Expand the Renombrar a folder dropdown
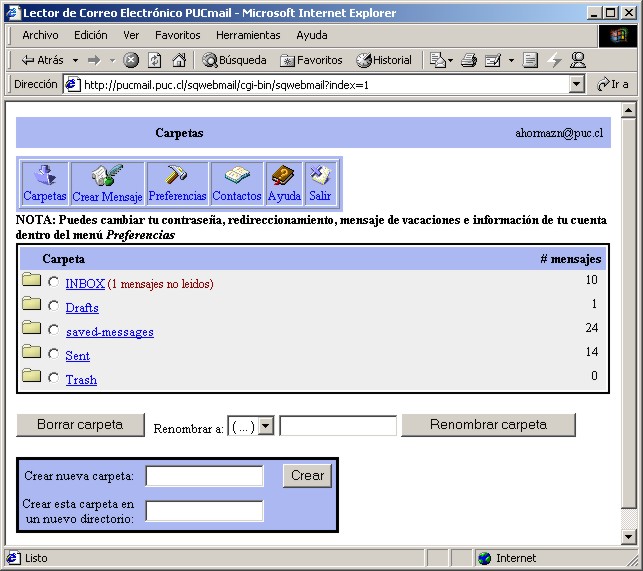Image resolution: width=643 pixels, height=571 pixels. click(266, 426)
